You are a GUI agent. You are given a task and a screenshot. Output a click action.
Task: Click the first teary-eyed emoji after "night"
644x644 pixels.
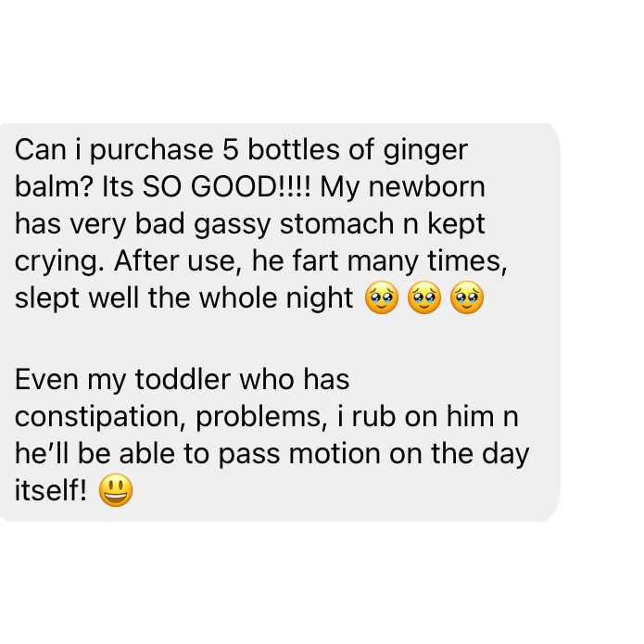(382, 297)
